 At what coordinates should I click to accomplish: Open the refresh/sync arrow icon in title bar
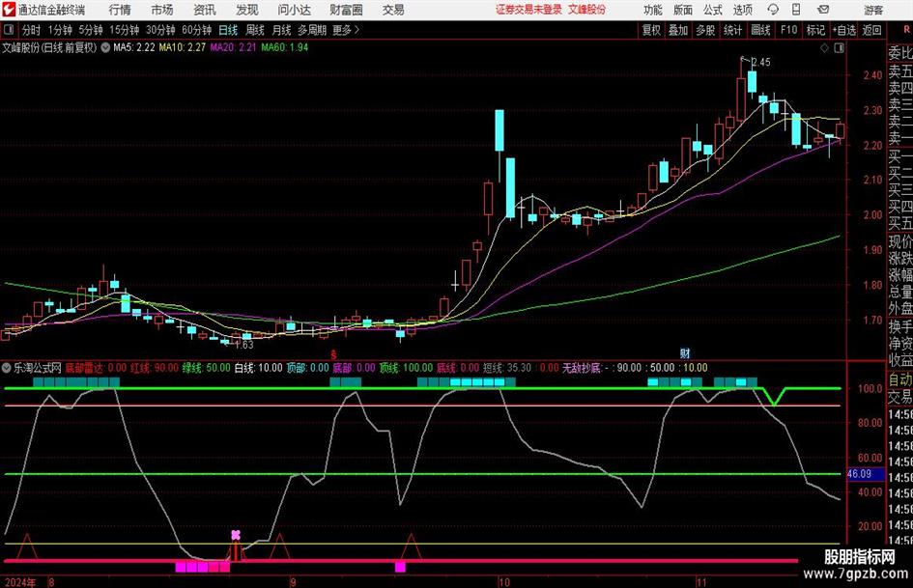tap(773, 10)
